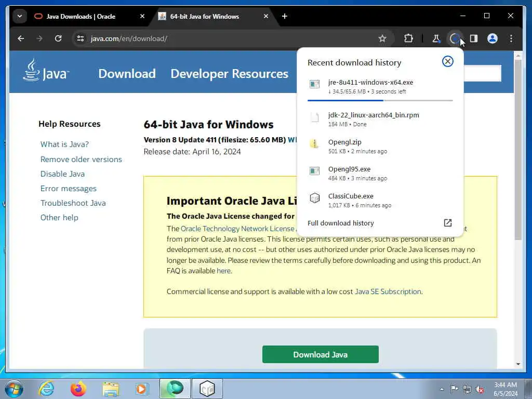Screen dimensions: 532x399
Task: View site information icon in address bar
Action: (81, 38)
